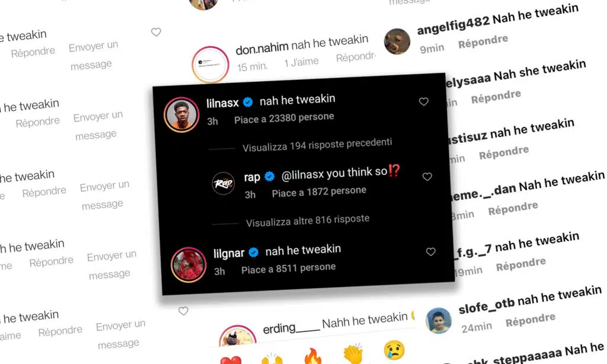
Task: Click the verified badge next to rap
Action: coord(270,177)
